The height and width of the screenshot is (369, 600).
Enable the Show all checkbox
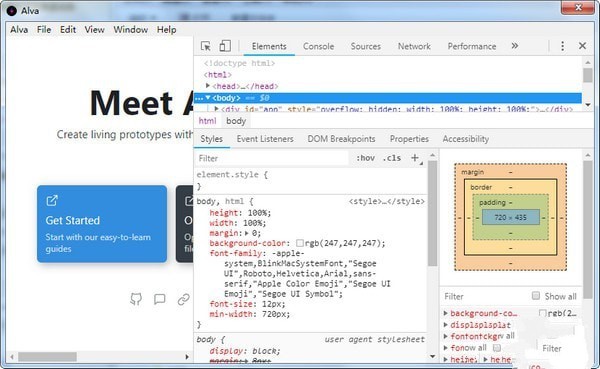tap(536, 296)
